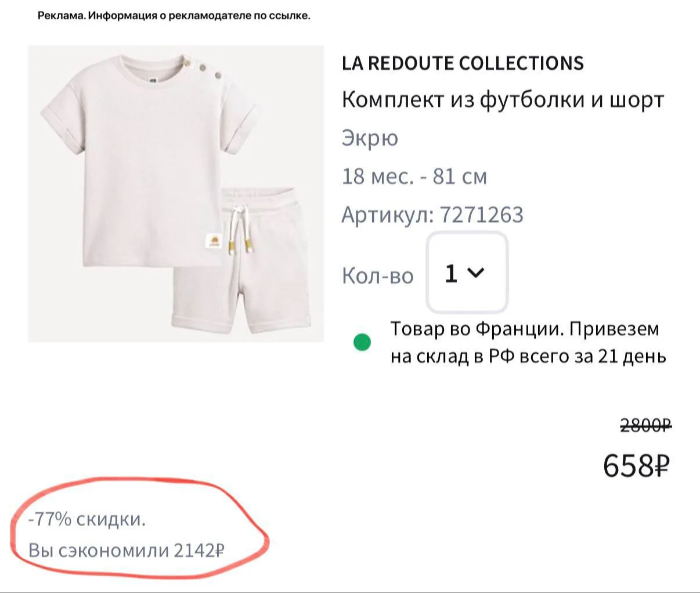This screenshot has width=700, height=593.
Task: Click the crossed-out old price 2800₽
Action: click(645, 426)
